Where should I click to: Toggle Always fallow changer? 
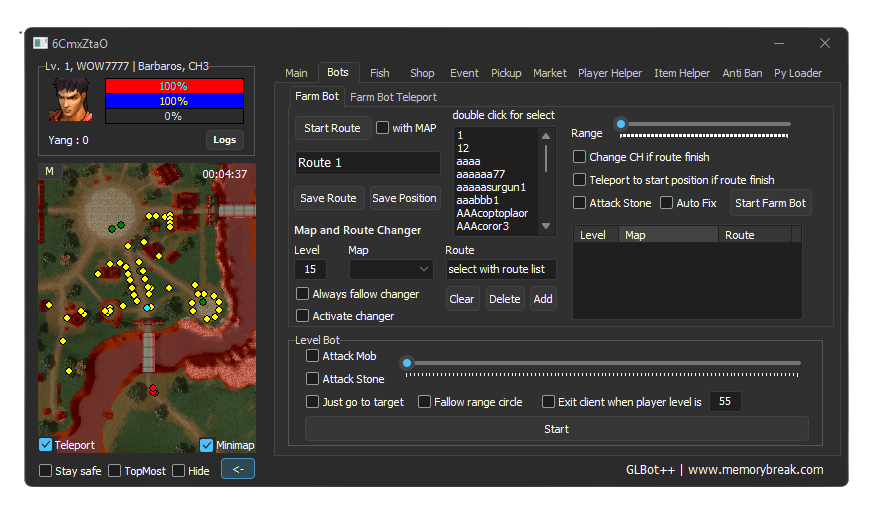pos(302,294)
